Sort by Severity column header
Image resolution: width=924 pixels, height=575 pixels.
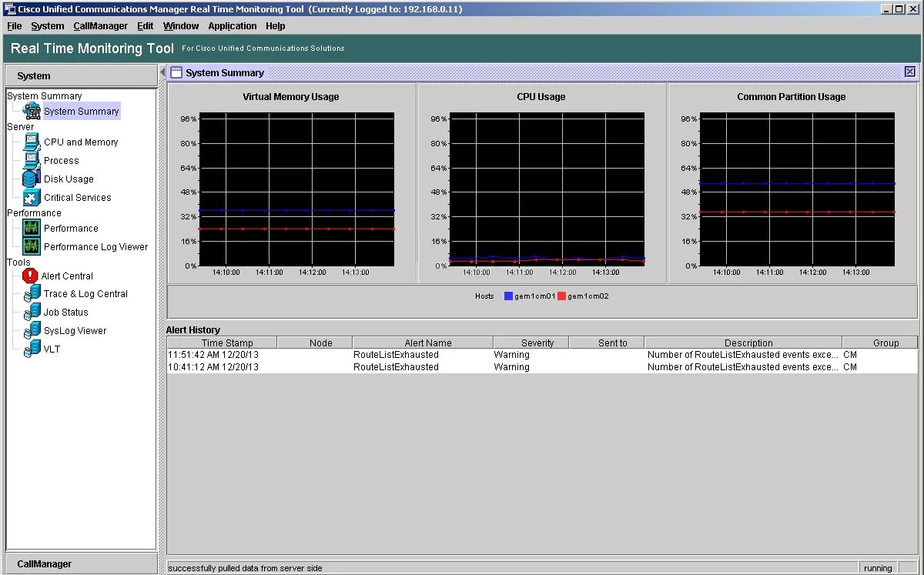tap(531, 343)
